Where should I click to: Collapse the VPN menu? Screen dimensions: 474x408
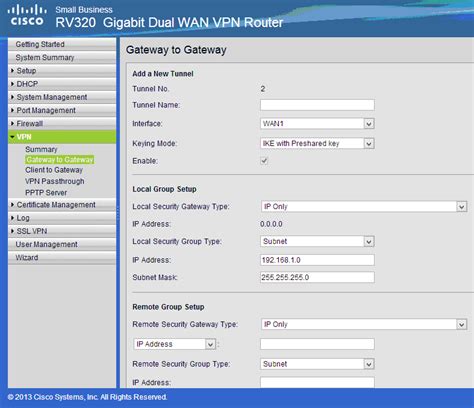pos(62,137)
